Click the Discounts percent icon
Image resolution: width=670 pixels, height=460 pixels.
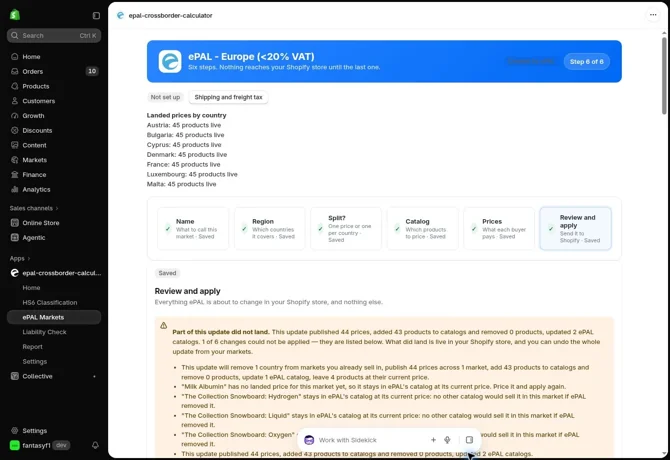(15, 130)
